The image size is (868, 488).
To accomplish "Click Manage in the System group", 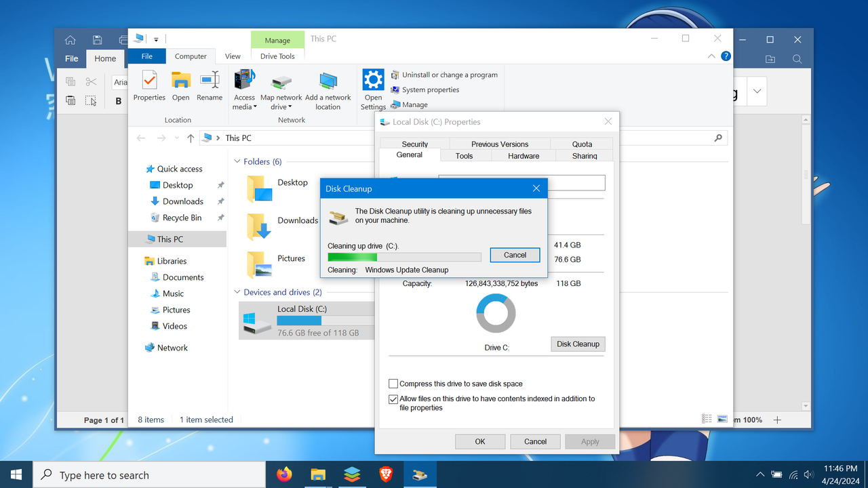I will pyautogui.click(x=410, y=104).
